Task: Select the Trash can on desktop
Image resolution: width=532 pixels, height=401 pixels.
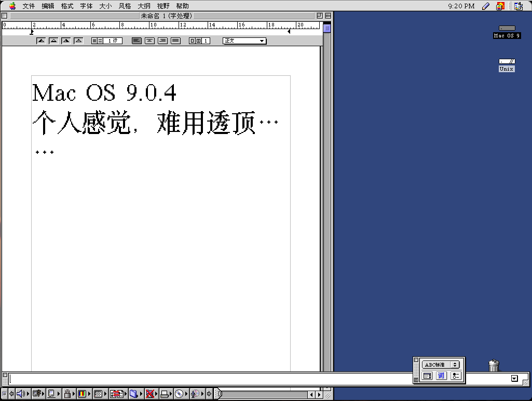Action: pyautogui.click(x=494, y=365)
